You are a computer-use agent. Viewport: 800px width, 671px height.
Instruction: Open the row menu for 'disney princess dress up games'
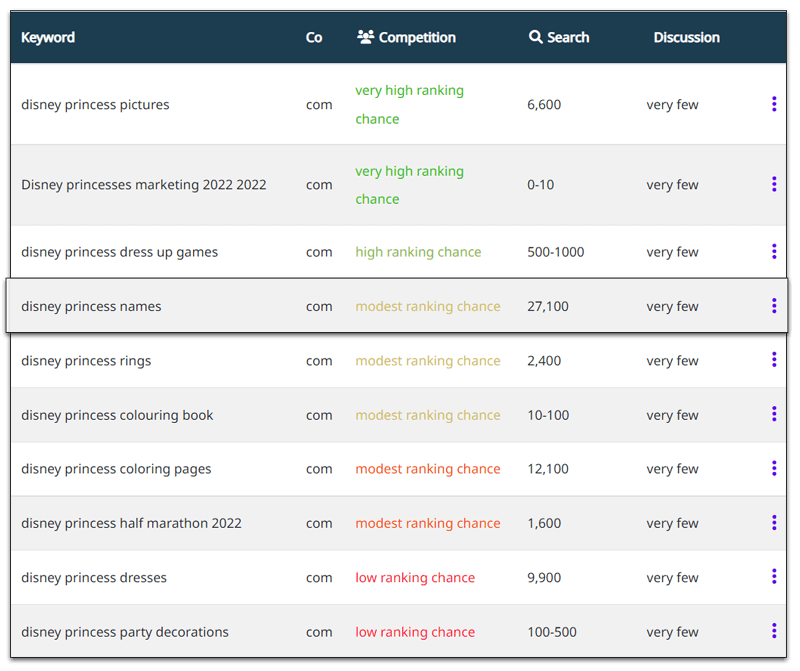click(774, 252)
